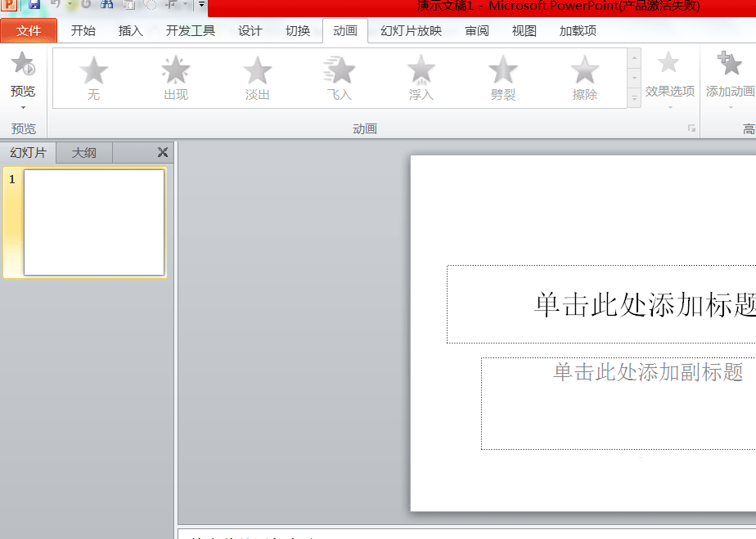The width and height of the screenshot is (756, 539).
Task: Close the slides thumbnail pane
Action: tap(162, 152)
